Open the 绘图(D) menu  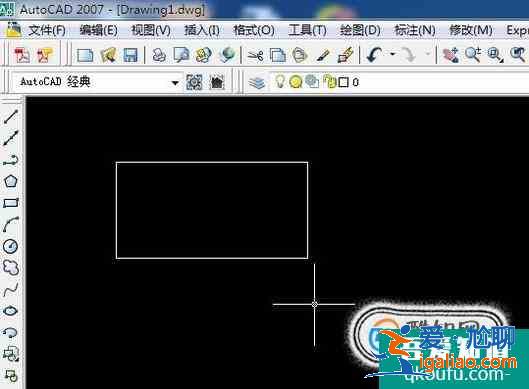[360, 31]
